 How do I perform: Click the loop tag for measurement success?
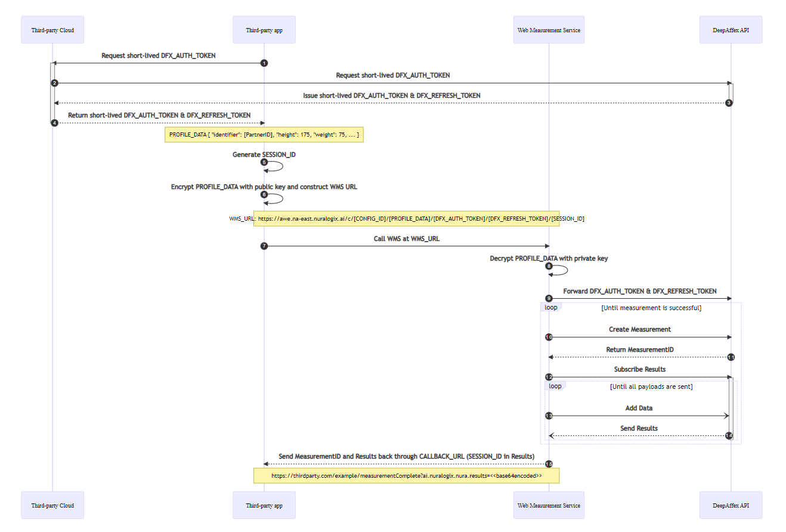point(551,308)
